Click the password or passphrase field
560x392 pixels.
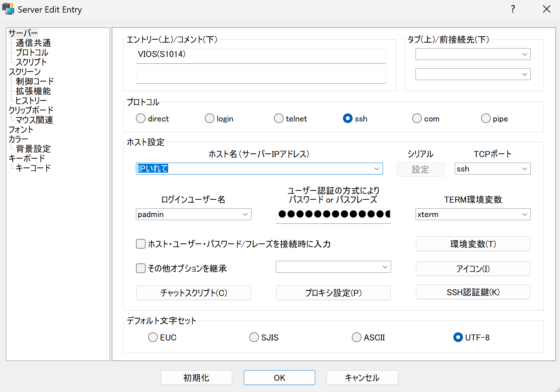[x=333, y=216]
